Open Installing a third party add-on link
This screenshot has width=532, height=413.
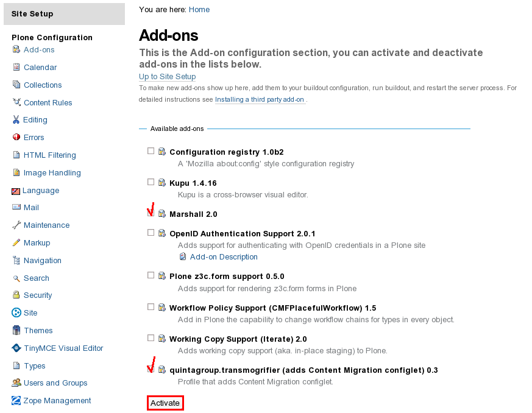(260, 99)
